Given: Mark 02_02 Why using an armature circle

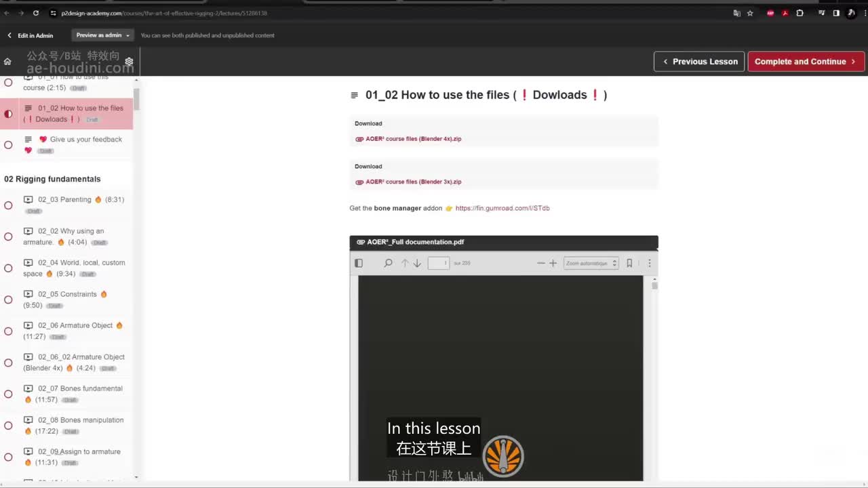Looking at the screenshot, I should (x=8, y=237).
